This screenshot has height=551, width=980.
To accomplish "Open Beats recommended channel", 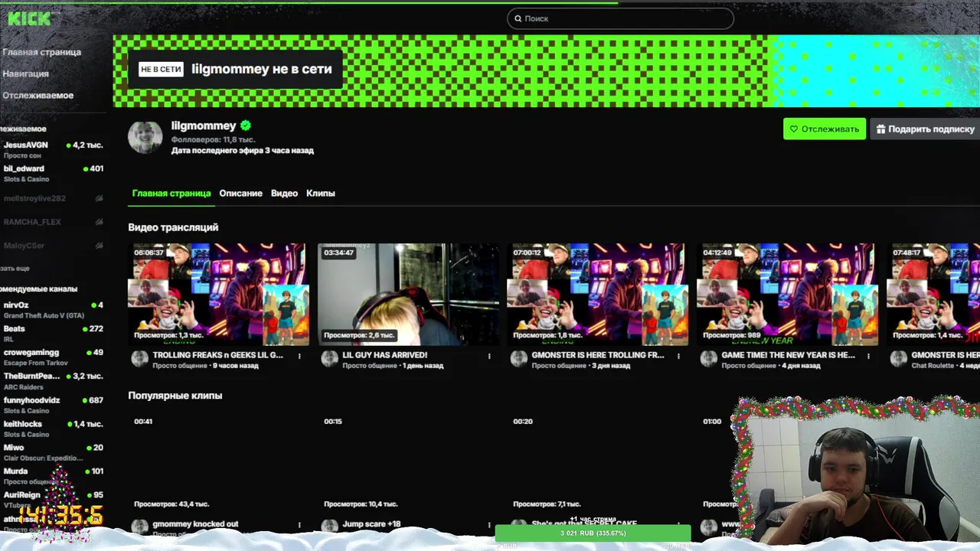I will pyautogui.click(x=52, y=333).
